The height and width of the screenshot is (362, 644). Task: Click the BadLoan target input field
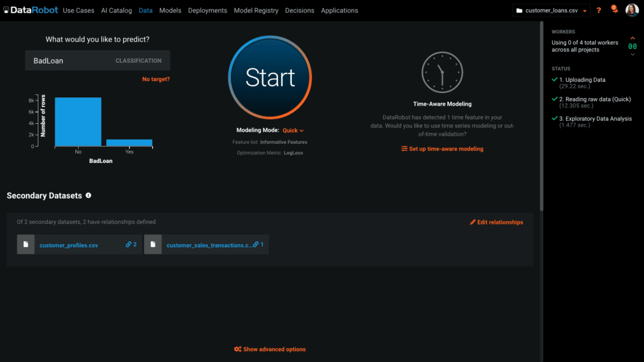(97, 60)
